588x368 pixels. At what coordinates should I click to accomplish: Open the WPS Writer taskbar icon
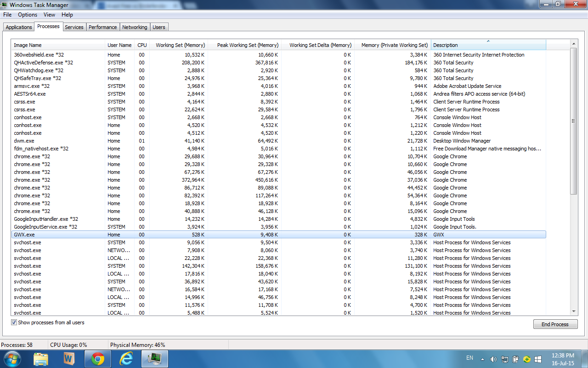pos(69,359)
